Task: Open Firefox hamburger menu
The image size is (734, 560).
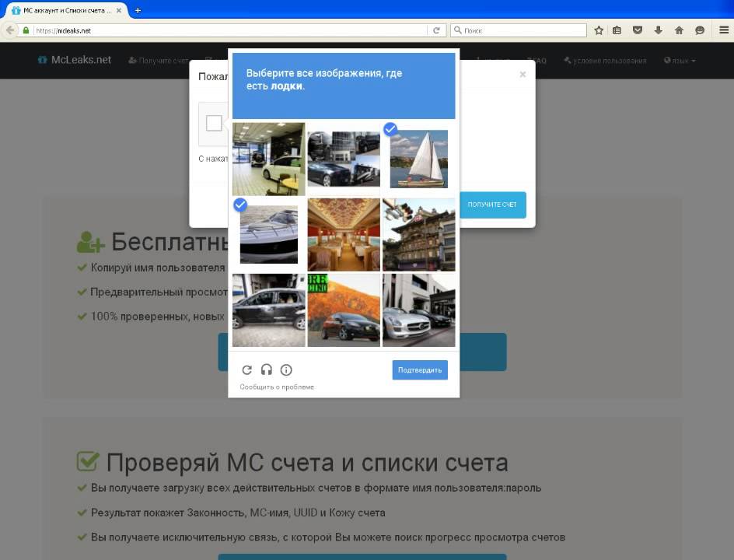Action: (x=724, y=30)
